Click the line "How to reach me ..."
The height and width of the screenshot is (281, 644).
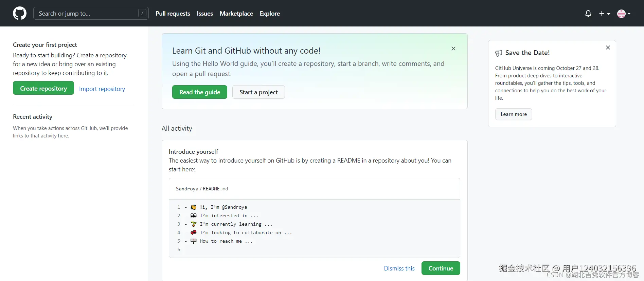(226, 241)
